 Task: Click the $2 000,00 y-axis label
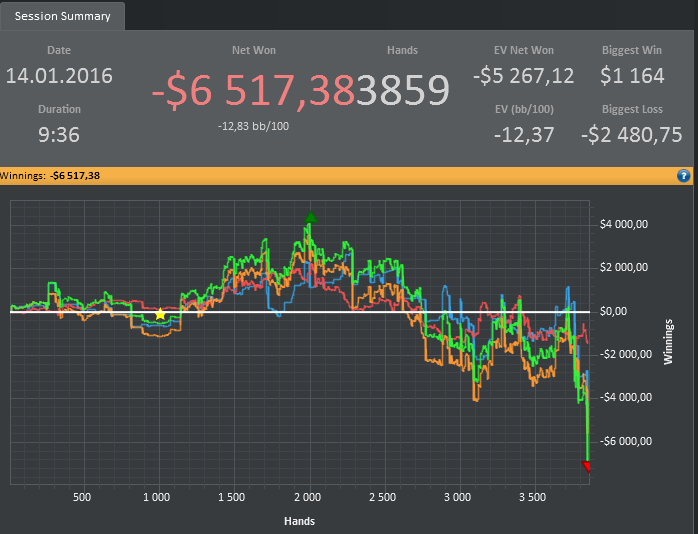[624, 267]
